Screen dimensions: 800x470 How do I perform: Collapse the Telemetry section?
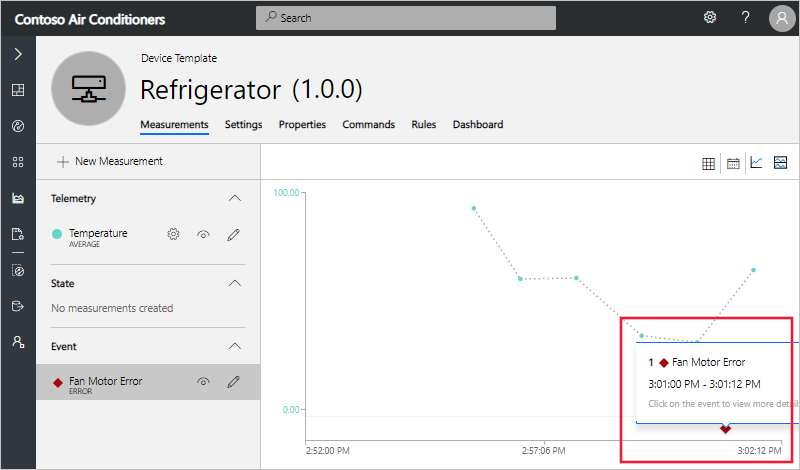(235, 198)
